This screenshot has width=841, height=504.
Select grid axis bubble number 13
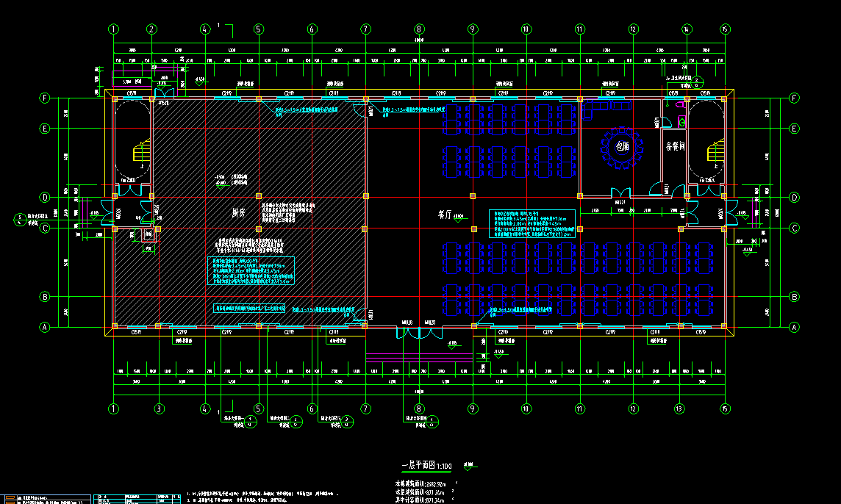(x=679, y=408)
